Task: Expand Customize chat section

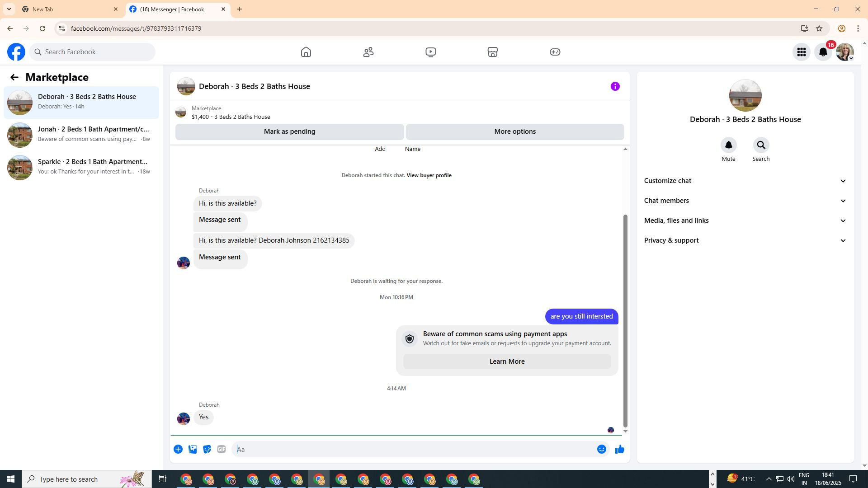Action: pos(745,181)
